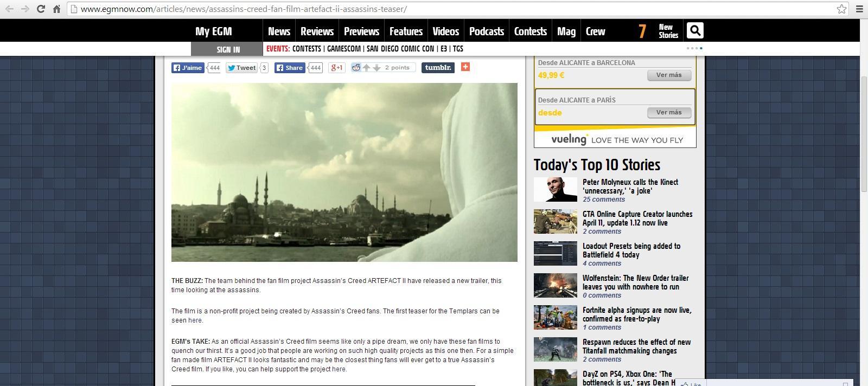The image size is (868, 386).
Task: Upvote the article with Reddit up arrow
Action: click(367, 68)
